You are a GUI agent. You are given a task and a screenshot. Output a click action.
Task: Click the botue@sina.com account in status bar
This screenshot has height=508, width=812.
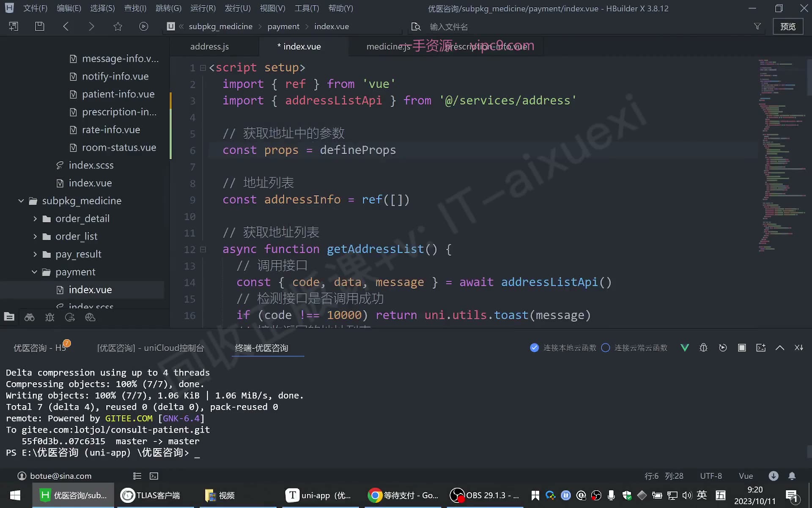[x=55, y=476]
